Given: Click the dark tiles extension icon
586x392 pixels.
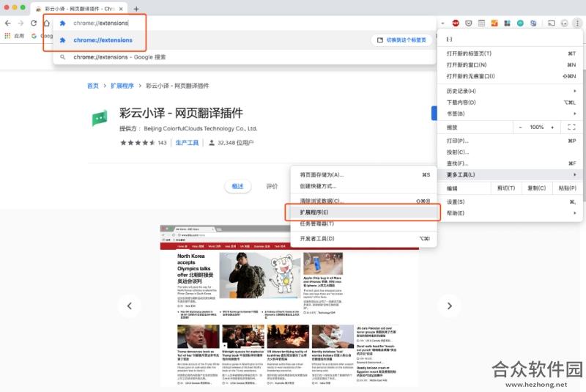Looking at the screenshot, I should [x=507, y=23].
